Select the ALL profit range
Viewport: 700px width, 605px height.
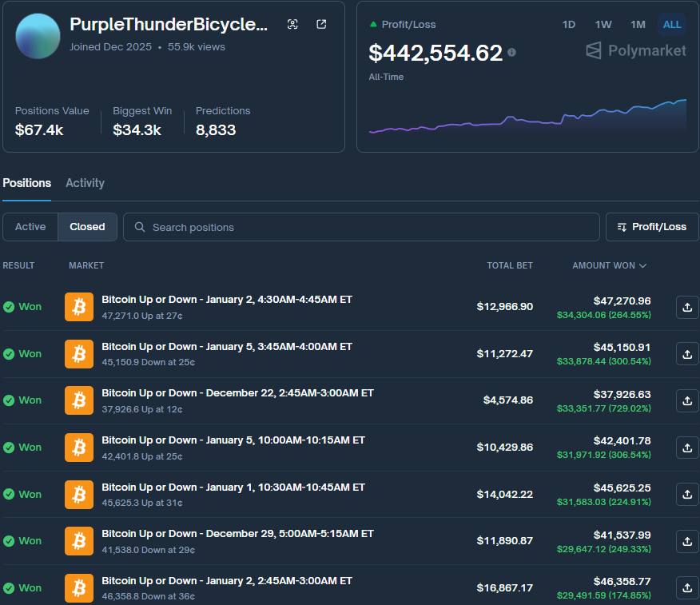672,25
